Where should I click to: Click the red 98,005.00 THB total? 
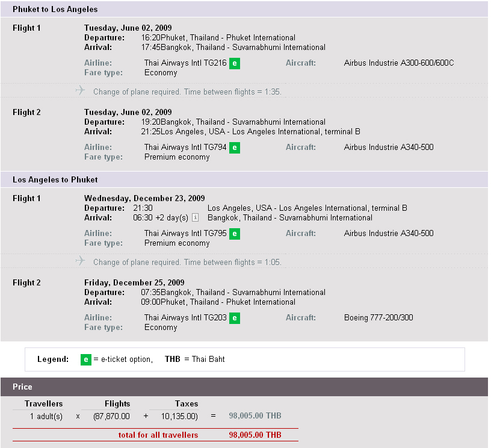(x=255, y=435)
